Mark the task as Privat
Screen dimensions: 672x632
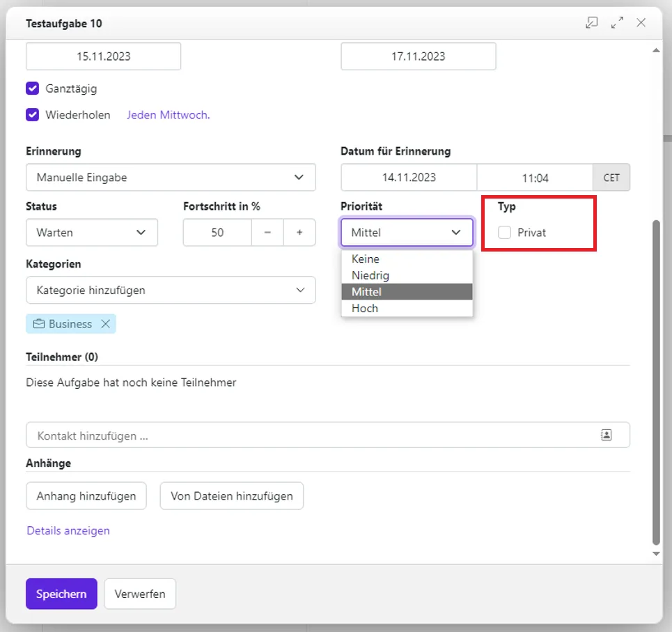click(505, 233)
